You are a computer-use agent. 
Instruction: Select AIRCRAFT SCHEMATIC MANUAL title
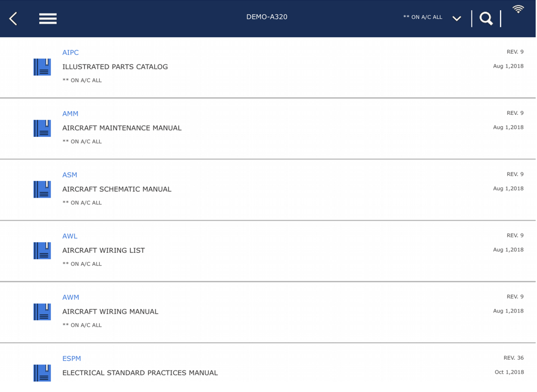point(117,190)
